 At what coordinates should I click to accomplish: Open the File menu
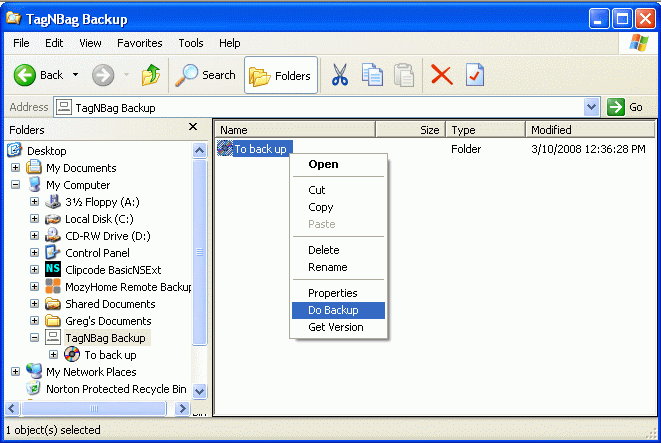coord(21,43)
